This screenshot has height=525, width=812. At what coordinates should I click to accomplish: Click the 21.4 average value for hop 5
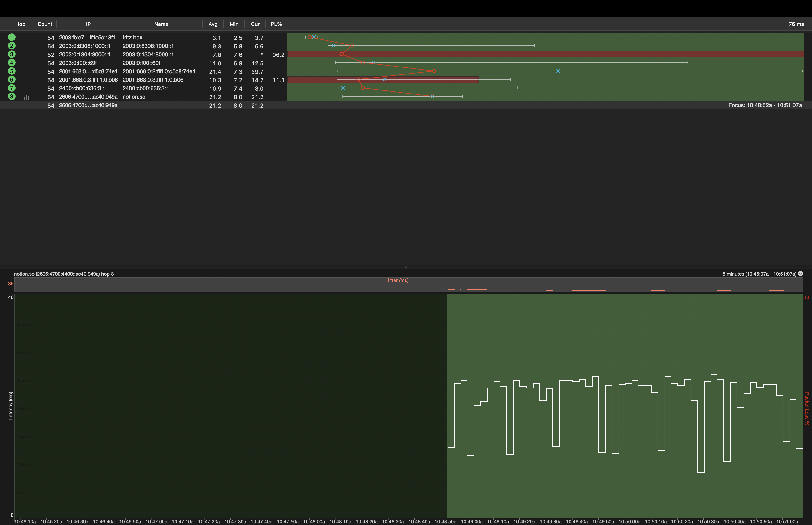pyautogui.click(x=215, y=72)
